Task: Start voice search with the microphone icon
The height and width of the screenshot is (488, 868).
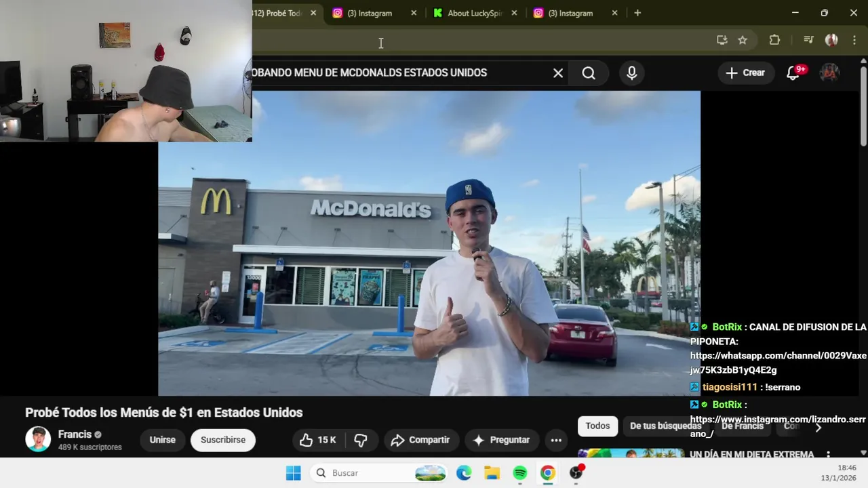Action: point(632,73)
